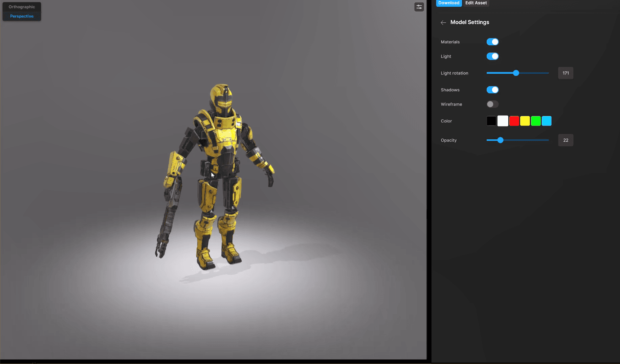620x364 pixels.
Task: Click the Light rotation value box showing 171
Action: 565,73
